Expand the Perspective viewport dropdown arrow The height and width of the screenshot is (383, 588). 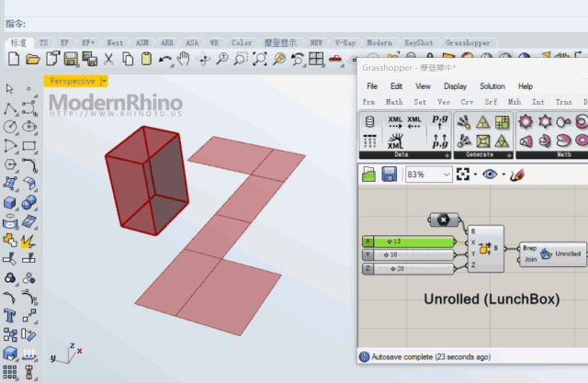click(104, 81)
